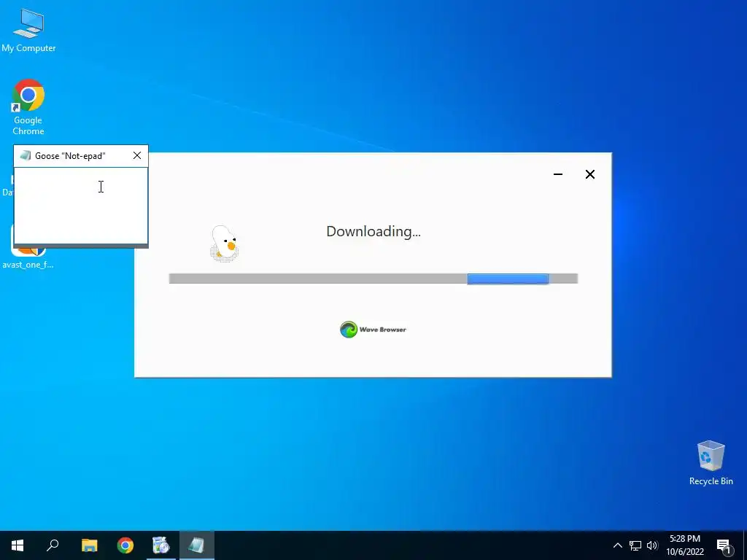Click the "Downloading..." status text

tap(373, 231)
